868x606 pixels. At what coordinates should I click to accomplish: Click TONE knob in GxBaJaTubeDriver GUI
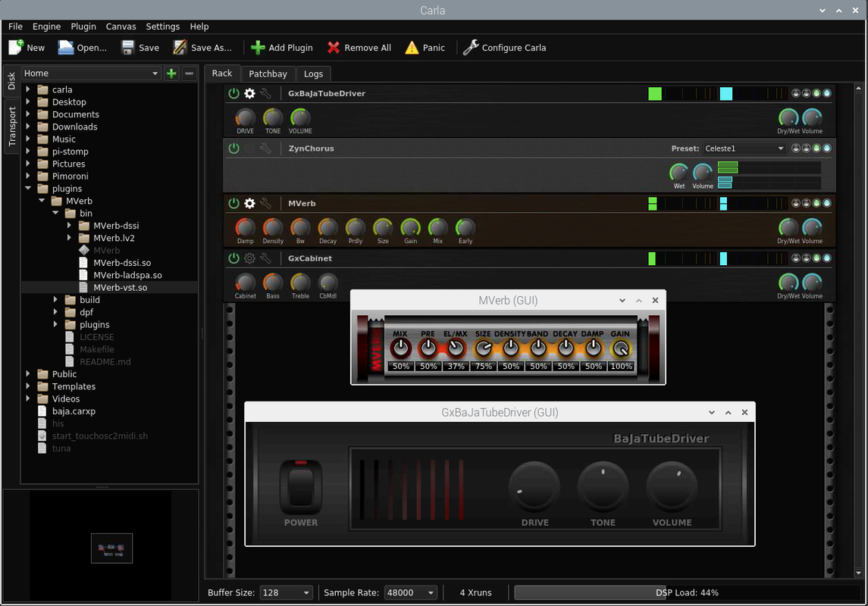point(603,487)
